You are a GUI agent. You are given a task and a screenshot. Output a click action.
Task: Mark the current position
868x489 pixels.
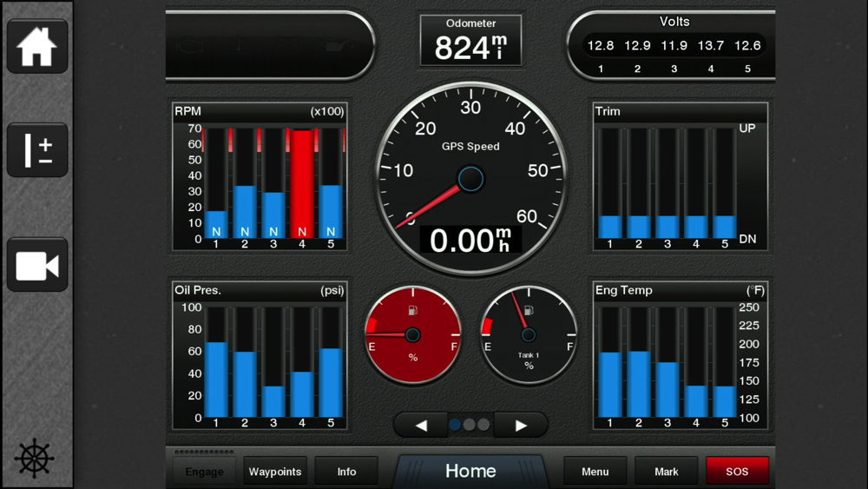click(666, 472)
